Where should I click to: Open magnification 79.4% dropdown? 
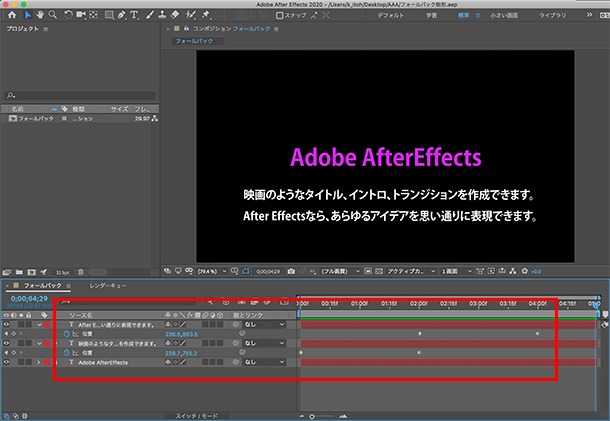tap(212, 271)
